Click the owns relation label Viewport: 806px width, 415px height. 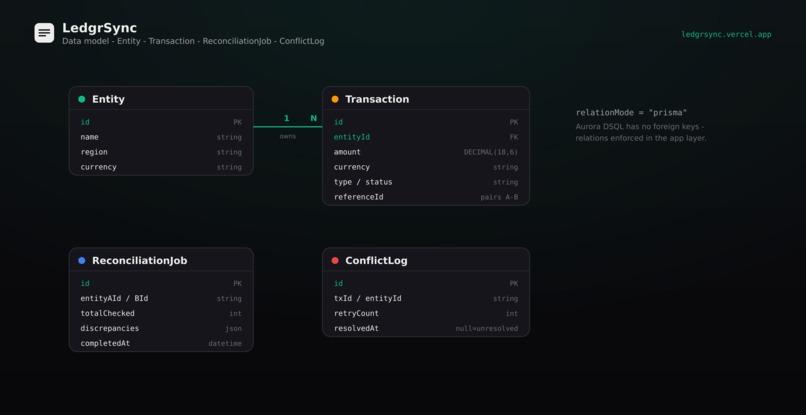pyautogui.click(x=288, y=136)
